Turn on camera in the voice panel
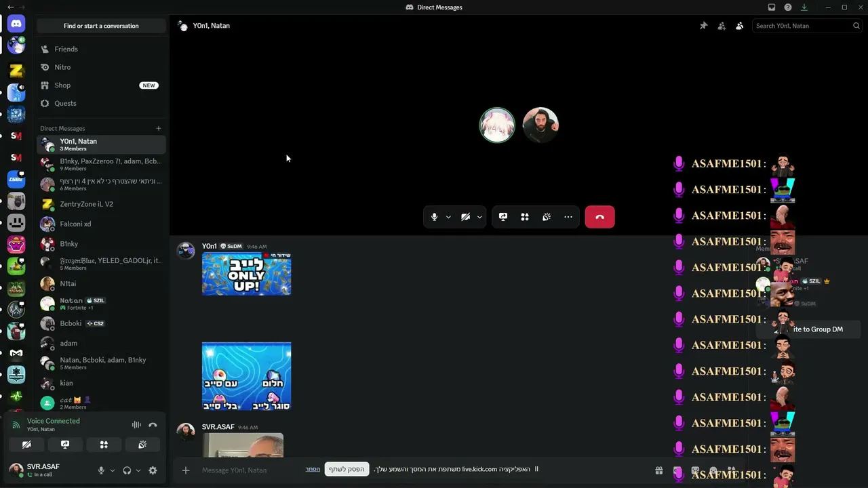Image resolution: width=868 pixels, height=488 pixels. (26, 445)
